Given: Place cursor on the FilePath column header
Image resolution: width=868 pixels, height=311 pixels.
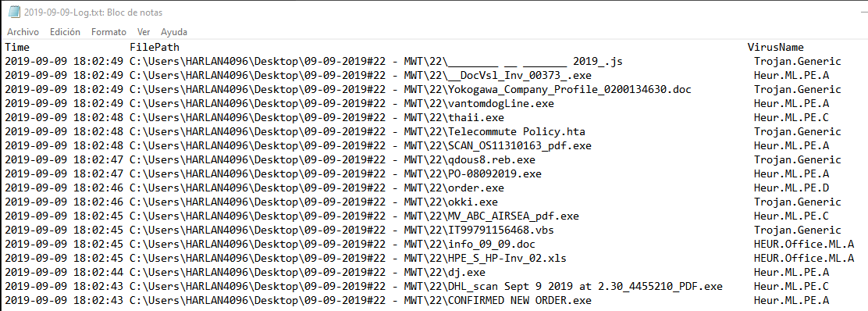Looking at the screenshot, I should [x=155, y=47].
